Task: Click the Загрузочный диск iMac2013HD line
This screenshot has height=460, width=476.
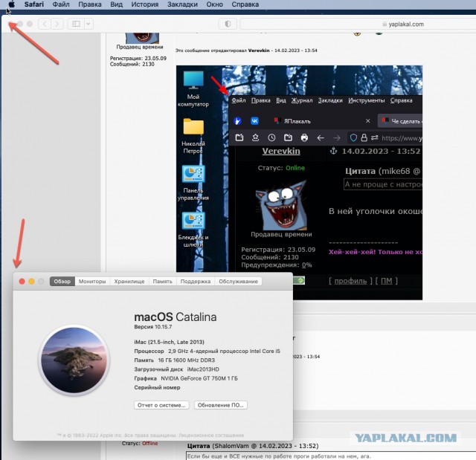Action: pos(177,369)
